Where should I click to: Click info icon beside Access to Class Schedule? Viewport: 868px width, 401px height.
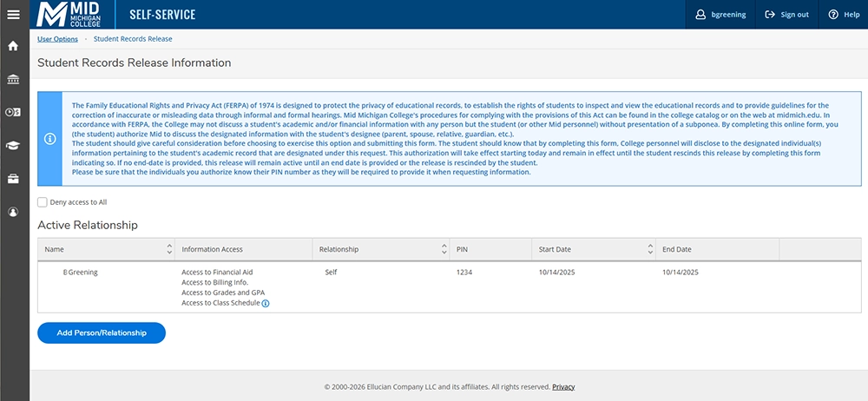[265, 304]
